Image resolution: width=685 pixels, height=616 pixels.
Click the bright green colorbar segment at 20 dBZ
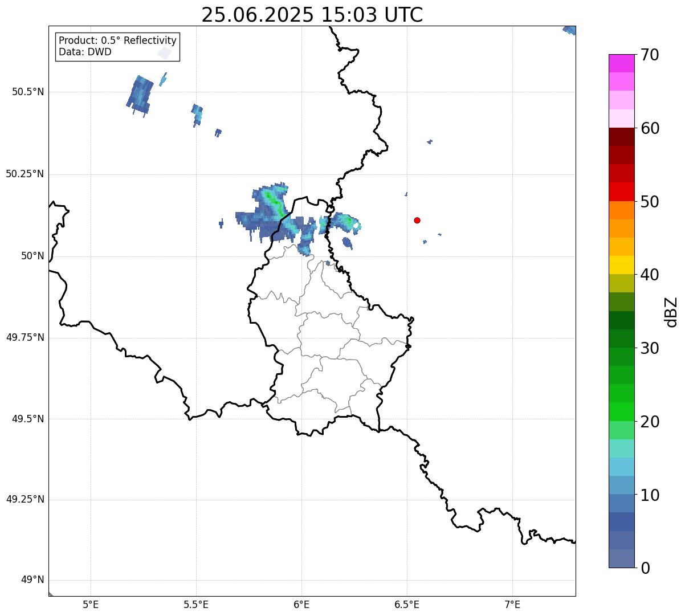pyautogui.click(x=621, y=411)
